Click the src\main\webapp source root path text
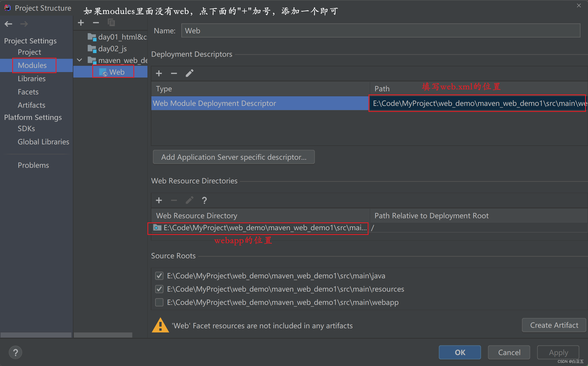This screenshot has height=366, width=588. coord(283,302)
